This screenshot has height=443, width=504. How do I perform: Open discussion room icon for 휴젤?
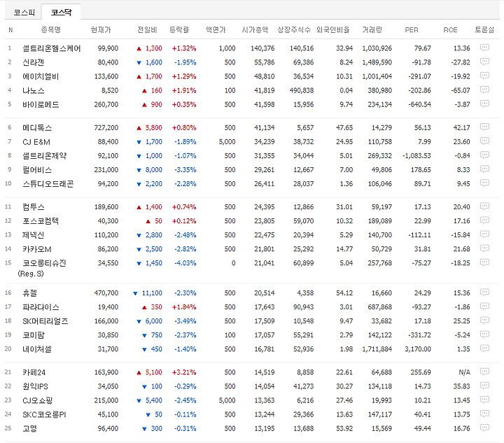(x=484, y=293)
